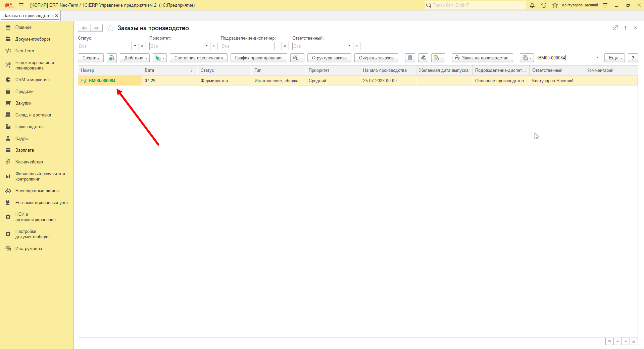Open the Склад и доставка section
The width and height of the screenshot is (644, 349).
[x=33, y=115]
